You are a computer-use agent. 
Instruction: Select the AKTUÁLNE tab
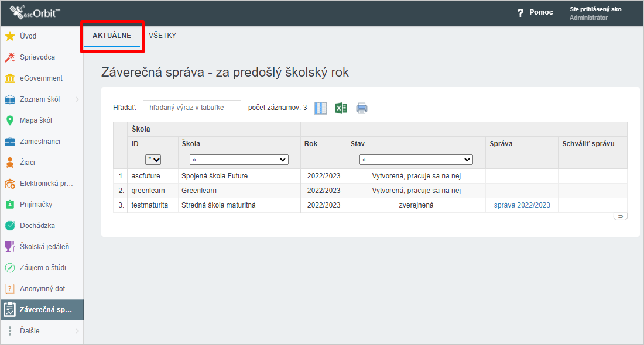pos(111,36)
